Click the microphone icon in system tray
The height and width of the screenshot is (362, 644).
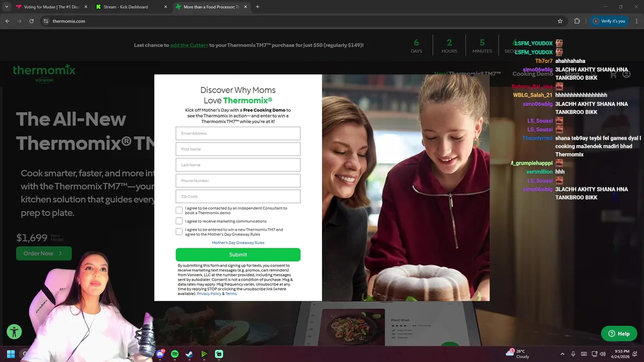tap(574, 354)
